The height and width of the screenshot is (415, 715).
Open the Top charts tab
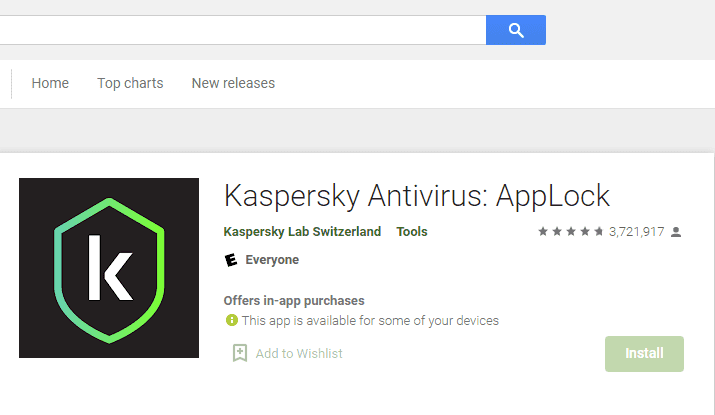tap(130, 83)
